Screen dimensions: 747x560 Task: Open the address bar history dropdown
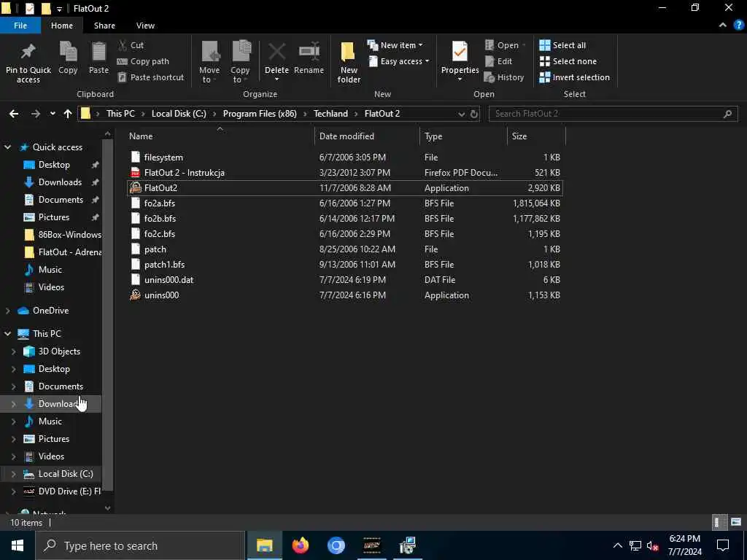[461, 114]
